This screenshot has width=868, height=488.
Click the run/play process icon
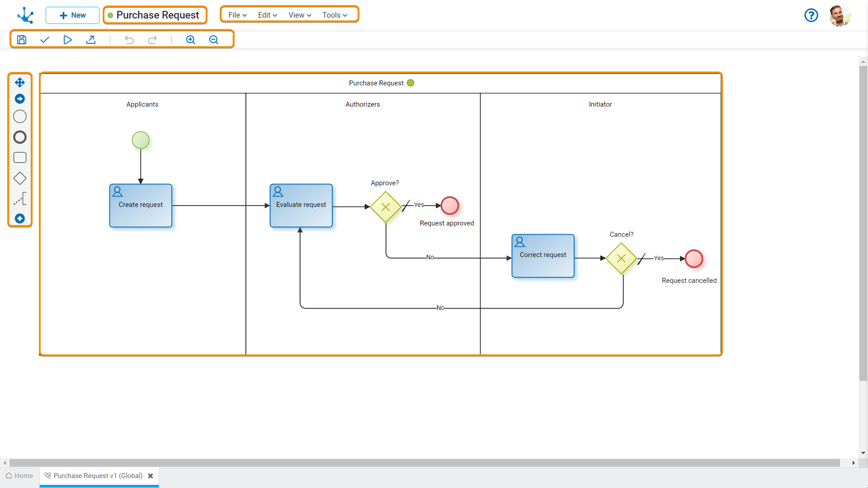[68, 39]
